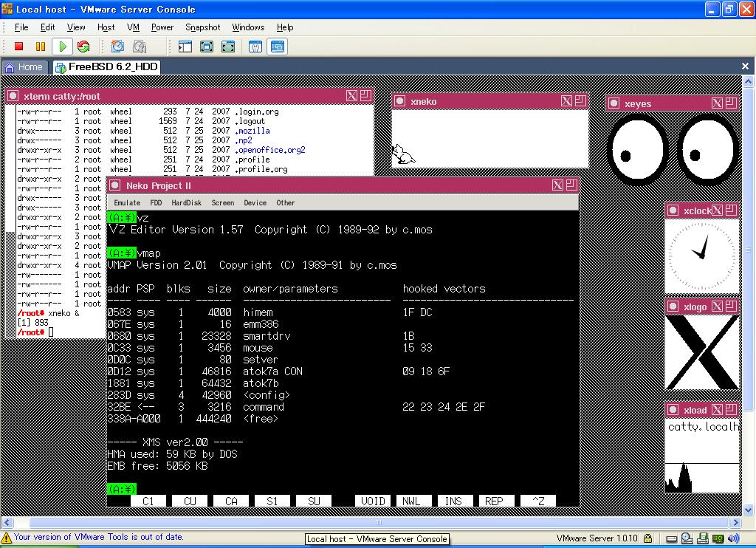Click the Quick Switch mode icon
The width and height of the screenshot is (756, 548).
click(207, 47)
